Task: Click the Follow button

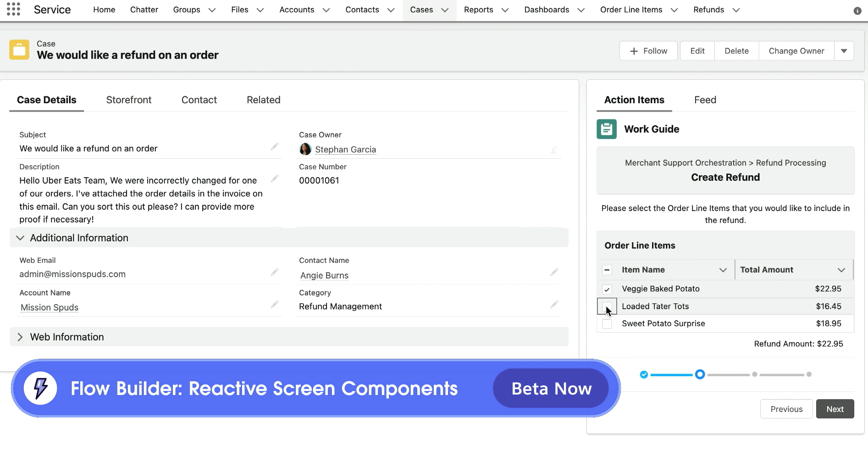Action: [x=648, y=51]
